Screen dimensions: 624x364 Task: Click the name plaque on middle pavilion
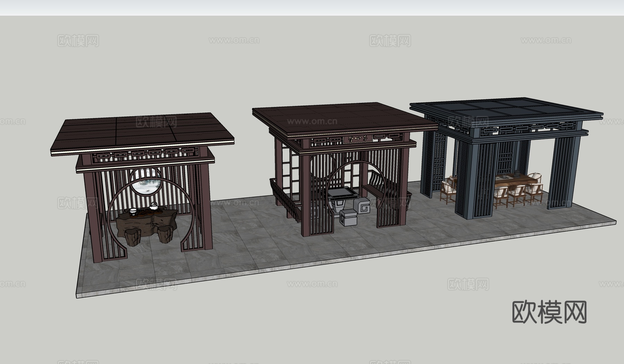coord(358,139)
